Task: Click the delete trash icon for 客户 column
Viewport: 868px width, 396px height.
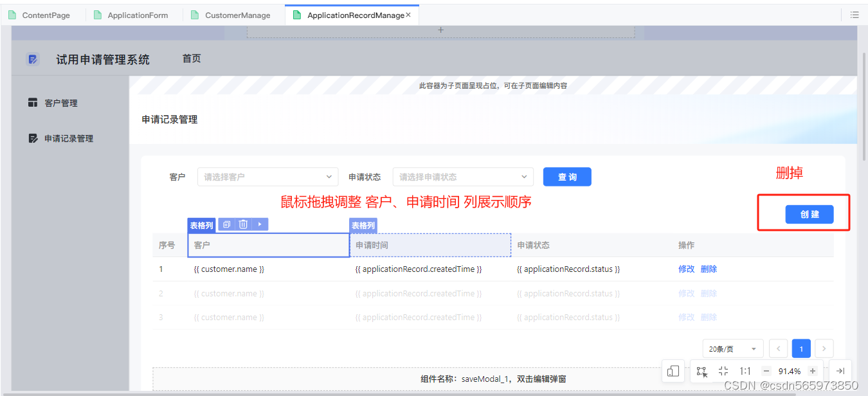Action: click(242, 224)
